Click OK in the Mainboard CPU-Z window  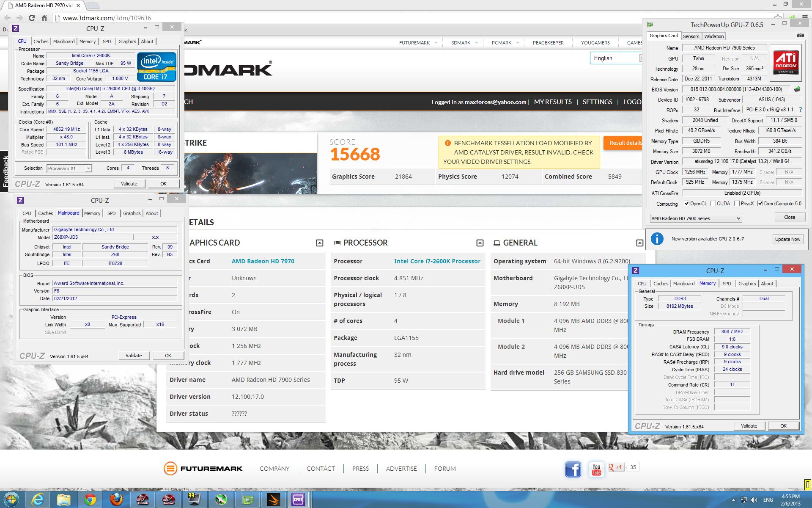coord(168,356)
